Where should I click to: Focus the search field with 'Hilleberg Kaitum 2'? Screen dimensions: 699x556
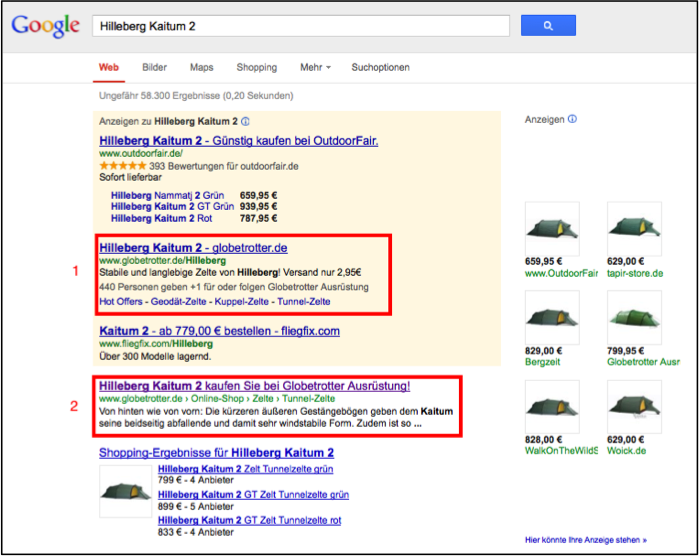pyautogui.click(x=301, y=26)
